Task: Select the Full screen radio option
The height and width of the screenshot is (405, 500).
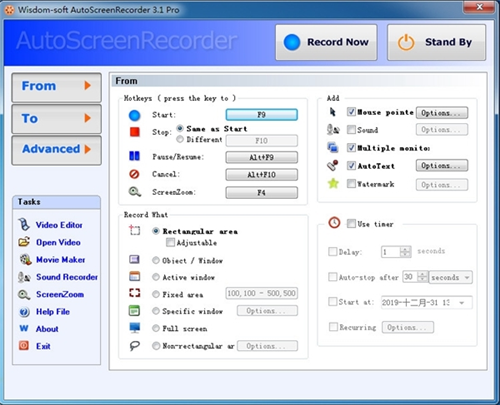Action: click(156, 328)
